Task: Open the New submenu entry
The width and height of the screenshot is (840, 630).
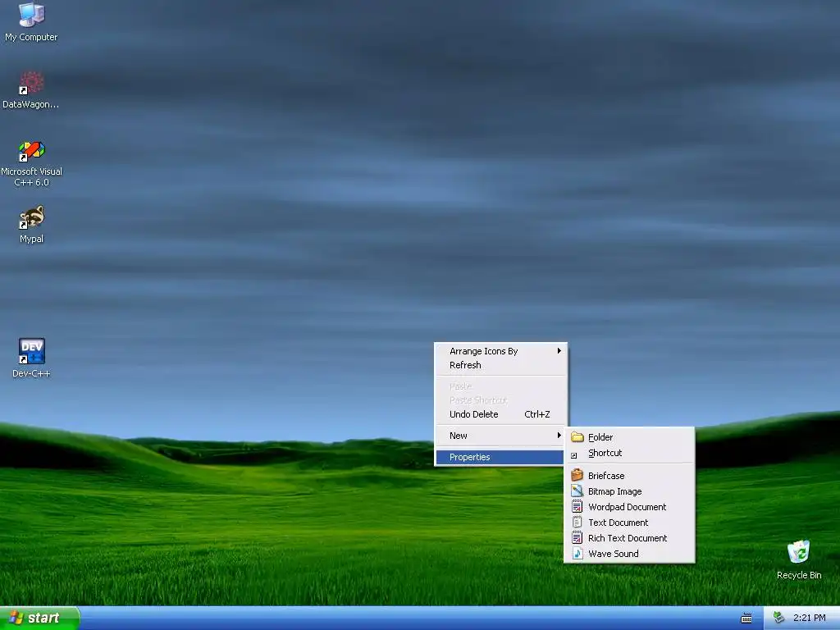Action: tap(500, 436)
